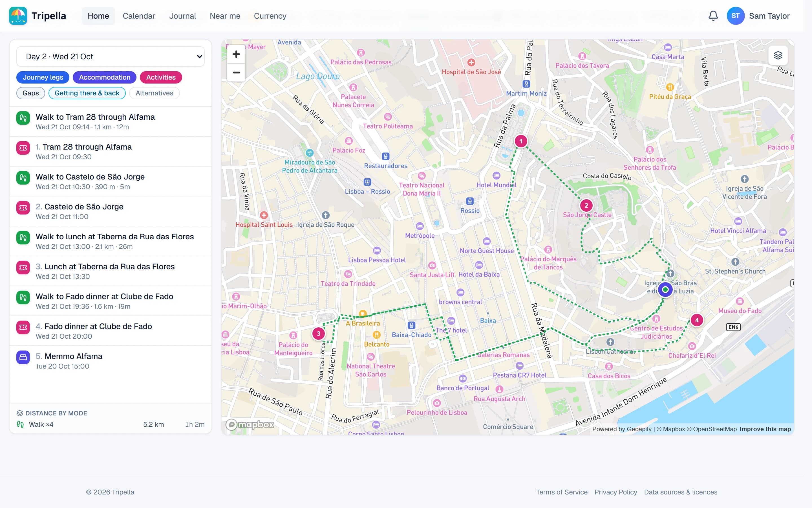Open the notifications bell
The image size is (812, 508).
click(x=713, y=16)
